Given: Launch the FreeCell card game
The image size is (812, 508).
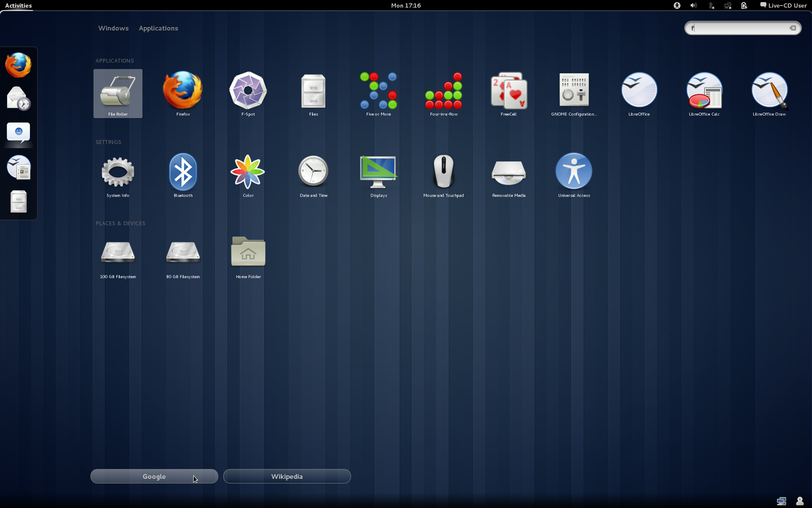Looking at the screenshot, I should 509,94.
